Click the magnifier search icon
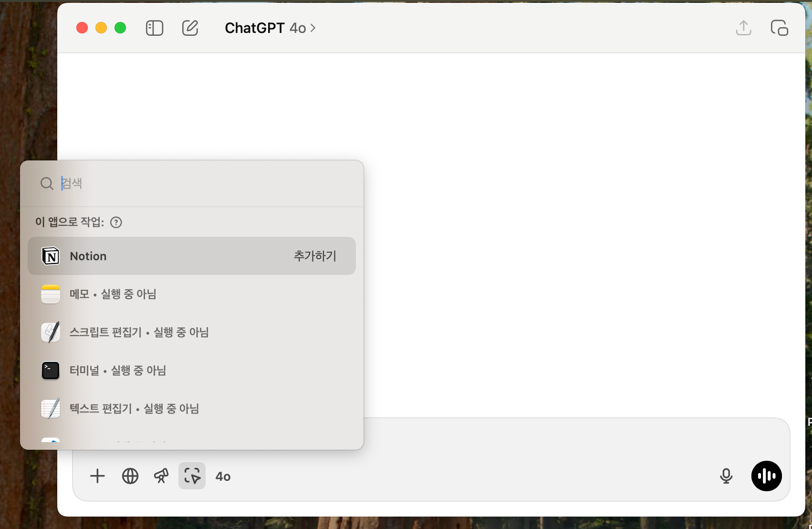This screenshot has width=812, height=529. 47,183
